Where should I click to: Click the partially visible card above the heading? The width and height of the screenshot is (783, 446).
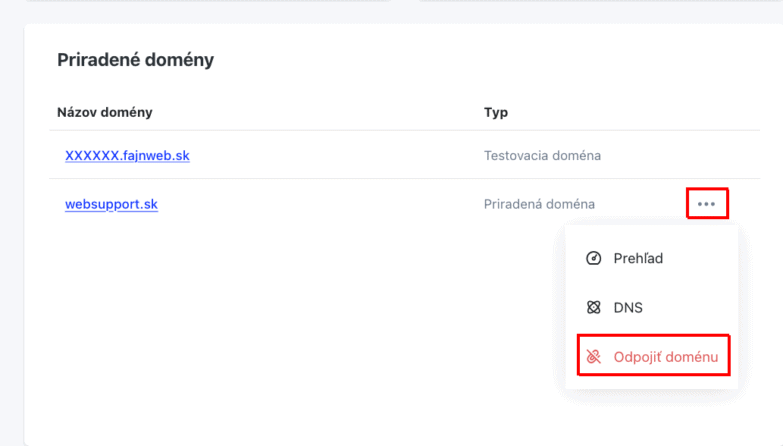pyautogui.click(x=208, y=0)
